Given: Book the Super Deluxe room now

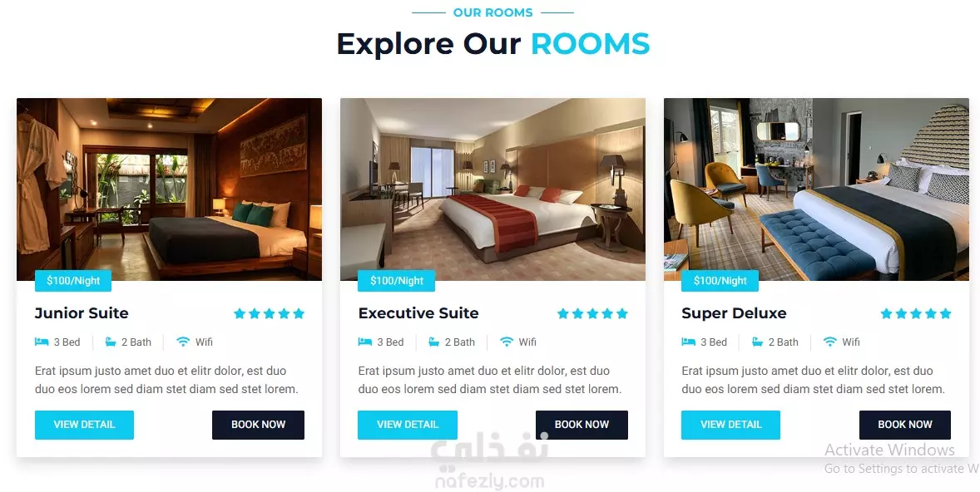Looking at the screenshot, I should click(x=905, y=425).
